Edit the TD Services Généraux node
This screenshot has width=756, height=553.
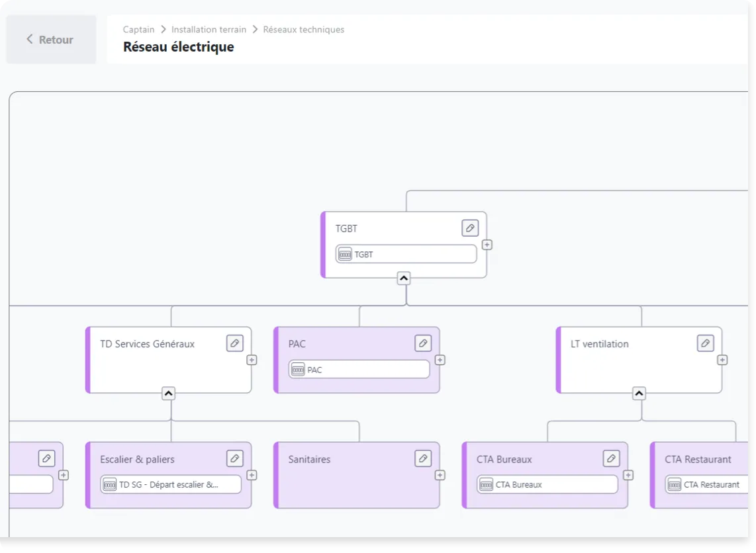point(234,343)
